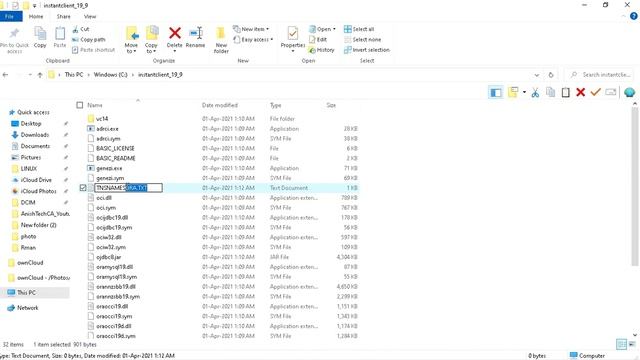Select Desktop in Quick access
This screenshot has width=640, height=360.
point(31,123)
